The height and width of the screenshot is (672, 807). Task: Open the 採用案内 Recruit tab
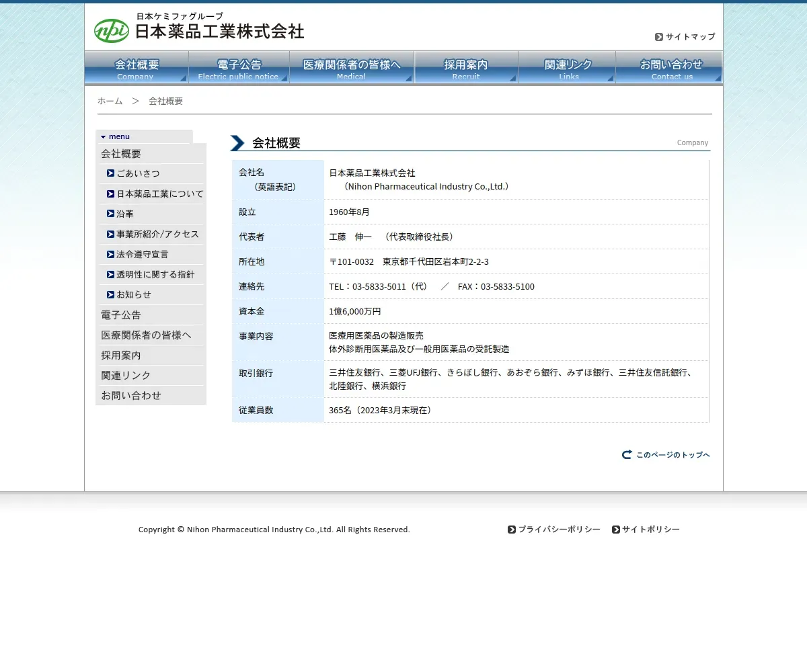point(466,68)
